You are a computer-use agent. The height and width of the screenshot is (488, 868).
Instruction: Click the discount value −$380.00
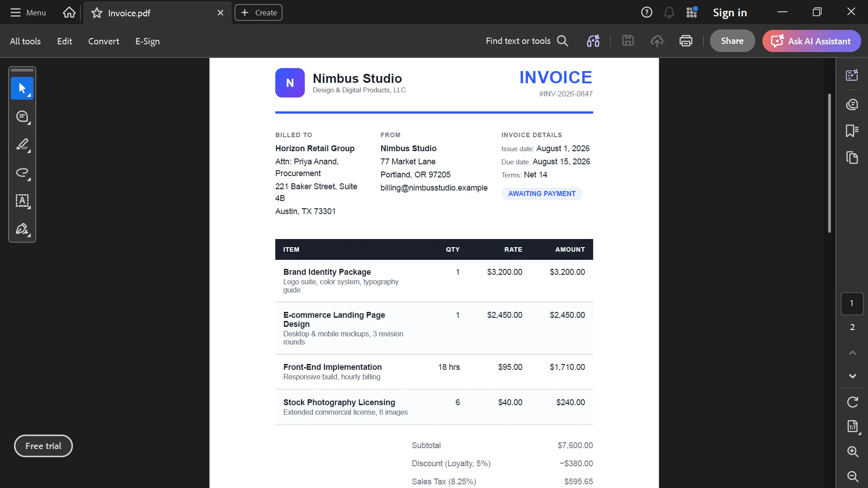(576, 464)
